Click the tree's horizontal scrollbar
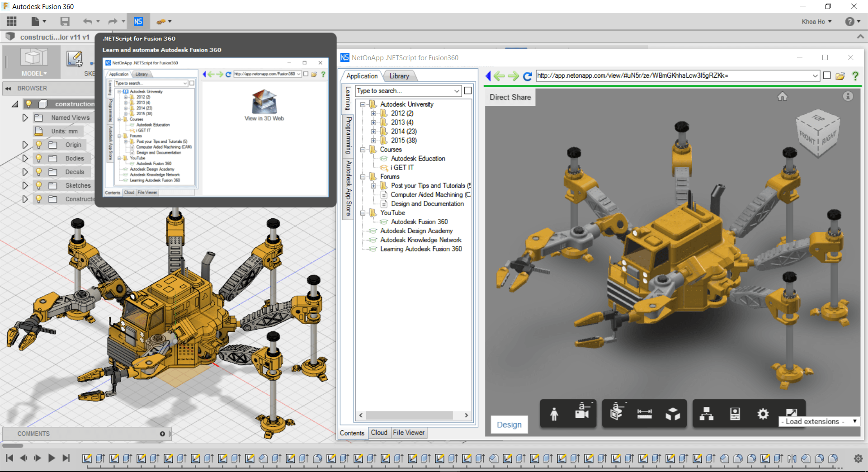 (x=409, y=415)
